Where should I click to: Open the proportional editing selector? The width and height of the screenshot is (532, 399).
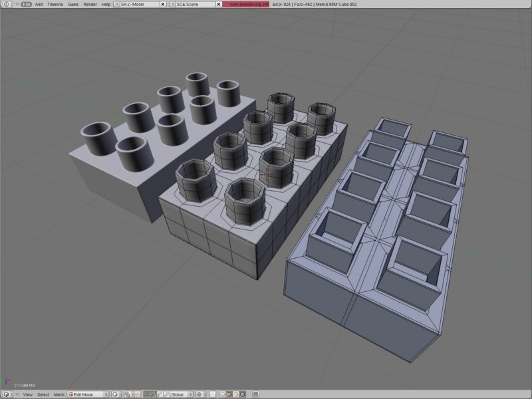click(201, 394)
